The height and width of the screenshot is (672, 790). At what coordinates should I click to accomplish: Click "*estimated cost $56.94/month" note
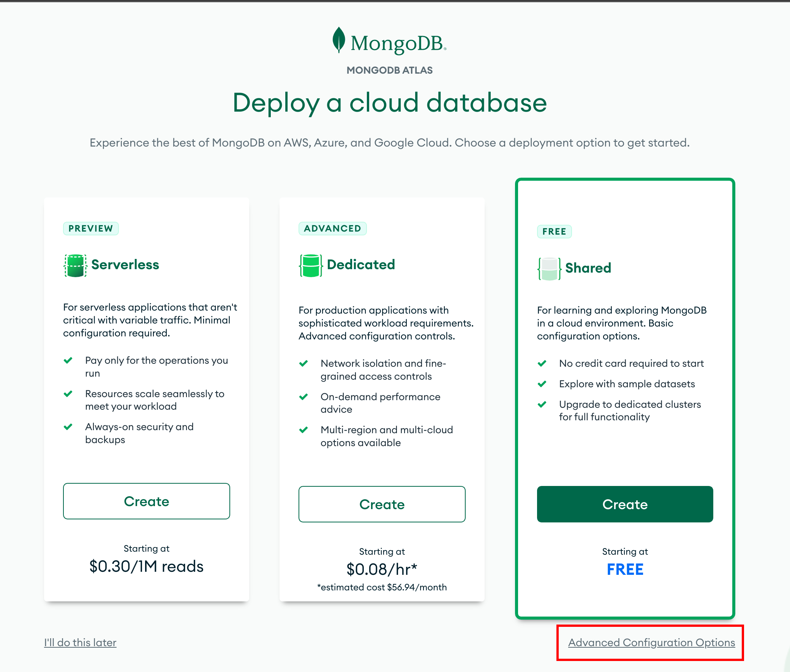coord(382,587)
